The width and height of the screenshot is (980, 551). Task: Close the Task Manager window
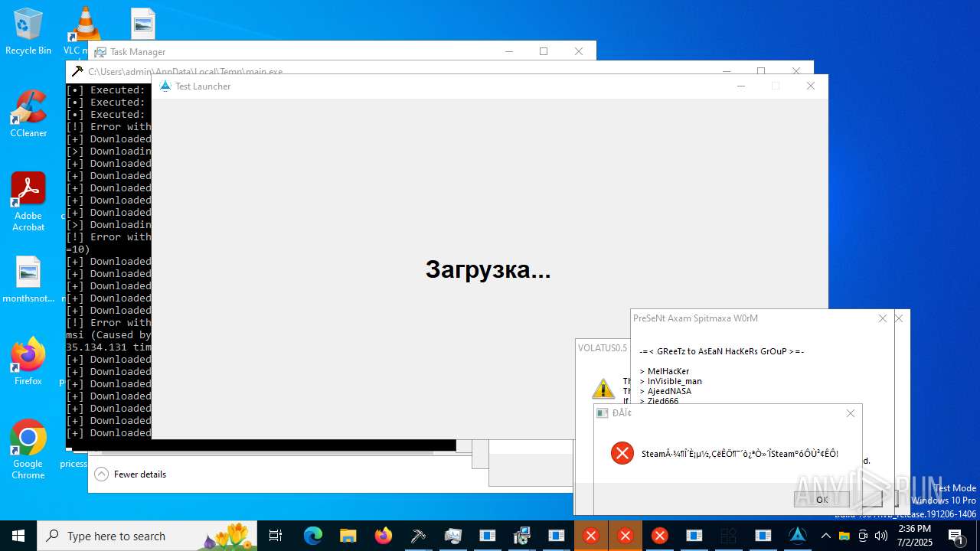pyautogui.click(x=579, y=51)
